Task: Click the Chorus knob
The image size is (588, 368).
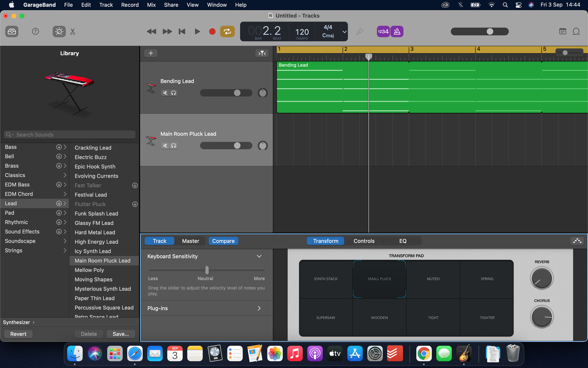Action: point(541,317)
